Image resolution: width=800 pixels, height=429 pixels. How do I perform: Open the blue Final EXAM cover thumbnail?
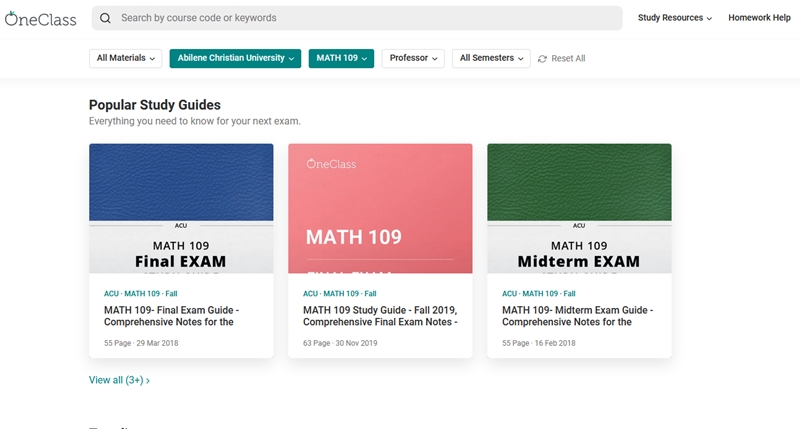(181, 208)
